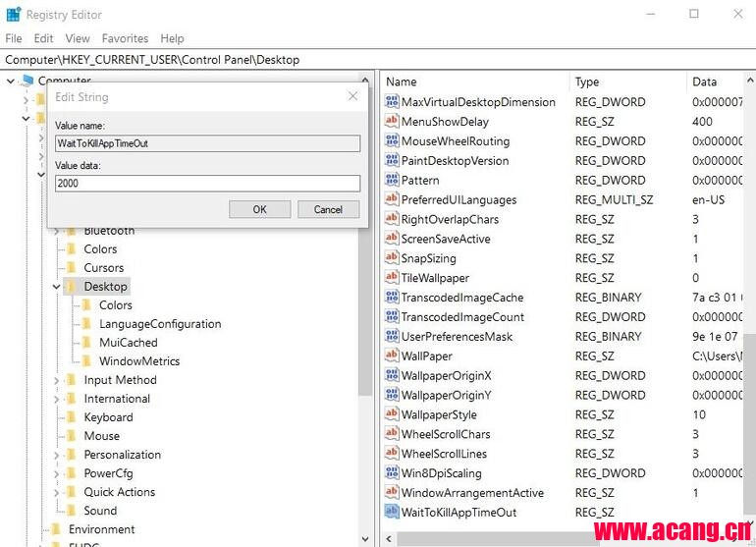This screenshot has height=547, width=756.
Task: Click the MouseWheelRouting DWORD icon
Action: (392, 140)
